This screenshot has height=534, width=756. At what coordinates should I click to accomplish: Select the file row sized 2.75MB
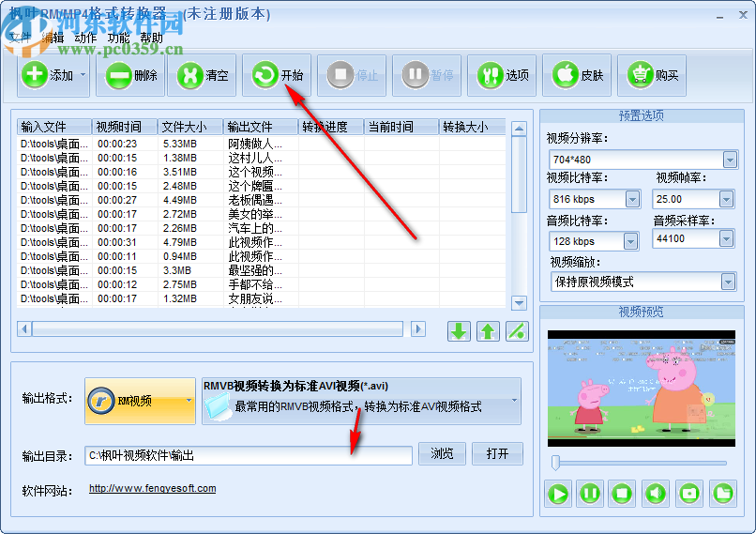pos(261,284)
